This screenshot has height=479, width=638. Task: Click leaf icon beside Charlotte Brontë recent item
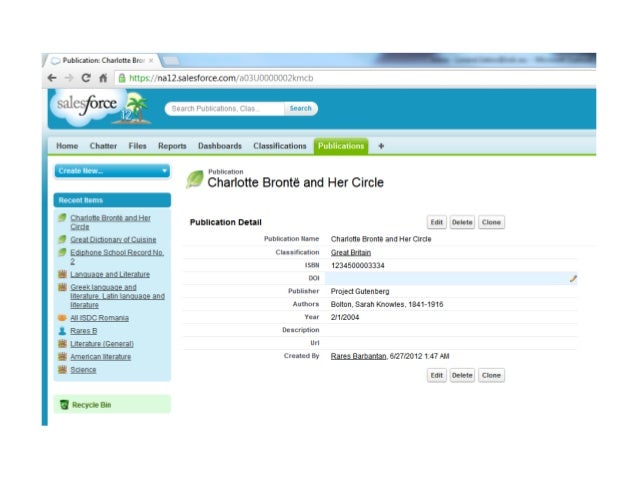(62, 217)
